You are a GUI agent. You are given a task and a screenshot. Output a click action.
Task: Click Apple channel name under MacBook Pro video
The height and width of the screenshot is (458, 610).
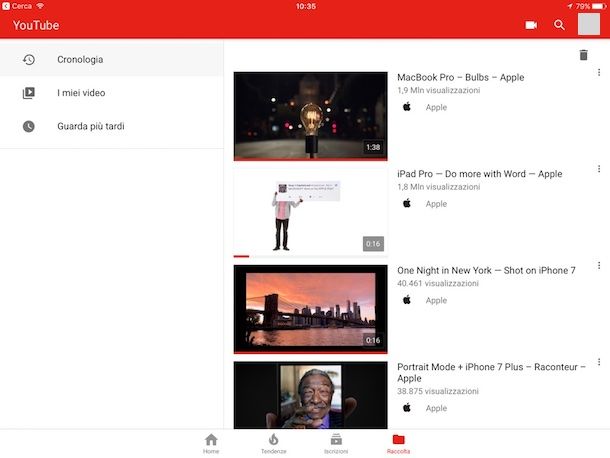click(x=436, y=107)
